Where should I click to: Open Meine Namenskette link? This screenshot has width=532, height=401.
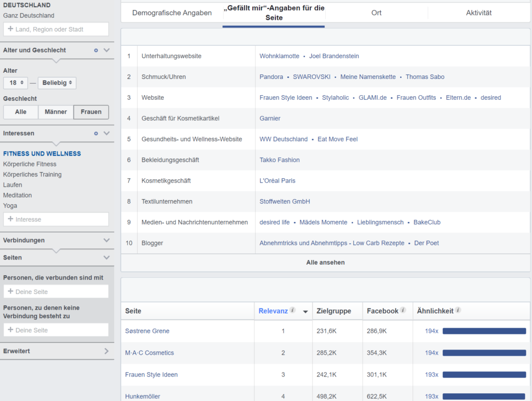point(368,77)
